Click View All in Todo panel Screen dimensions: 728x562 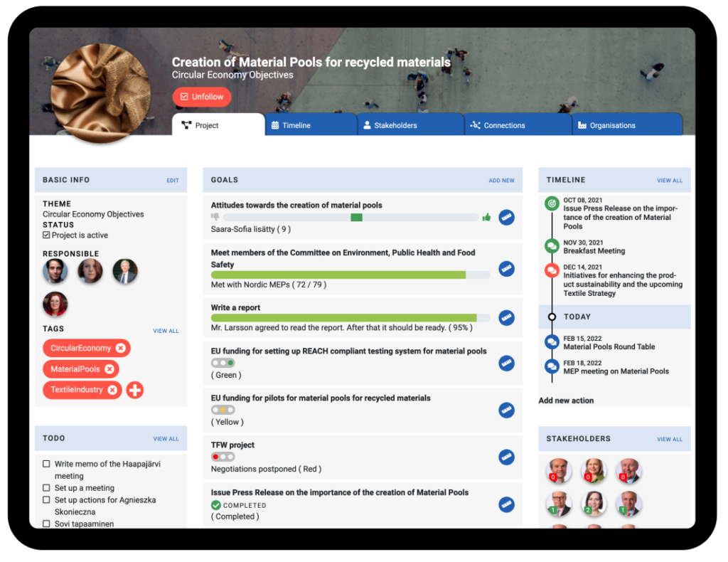pyautogui.click(x=166, y=438)
